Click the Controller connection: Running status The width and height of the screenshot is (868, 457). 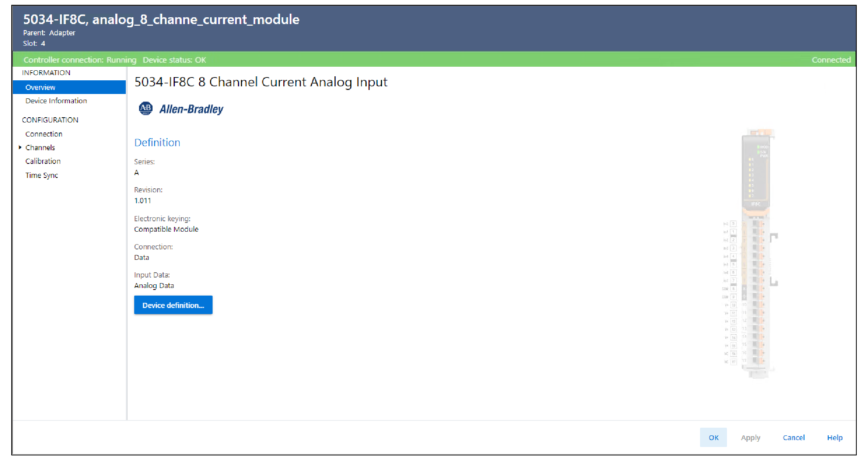coord(80,60)
